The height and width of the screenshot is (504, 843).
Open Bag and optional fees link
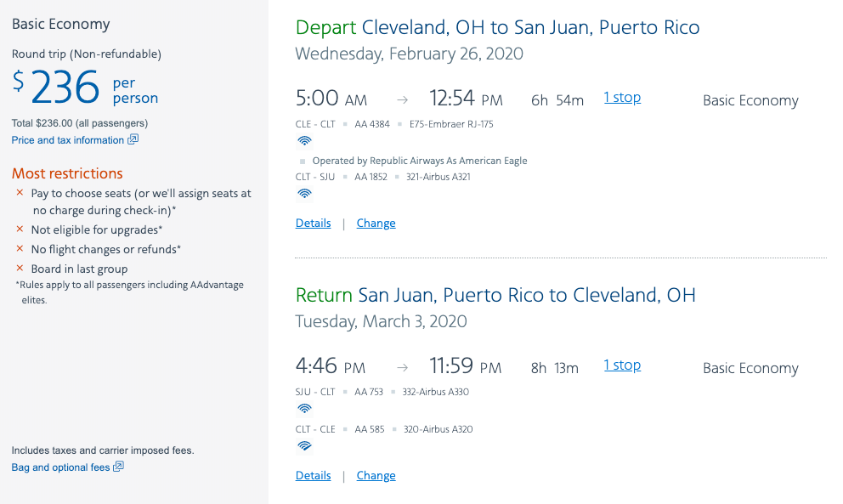[60, 467]
